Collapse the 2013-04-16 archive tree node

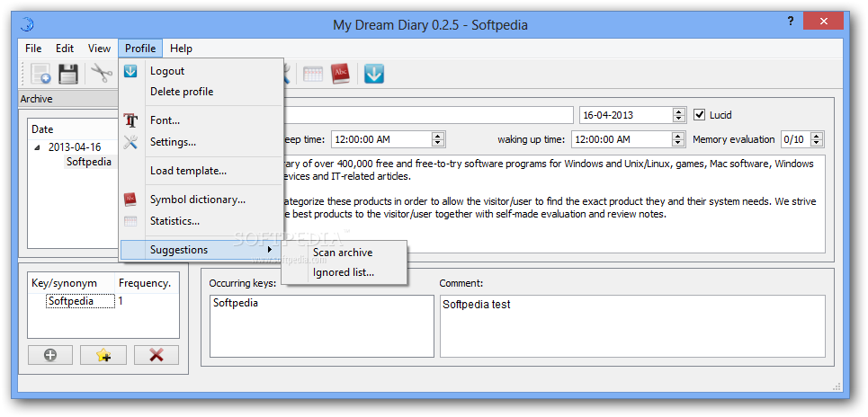pyautogui.click(x=37, y=147)
